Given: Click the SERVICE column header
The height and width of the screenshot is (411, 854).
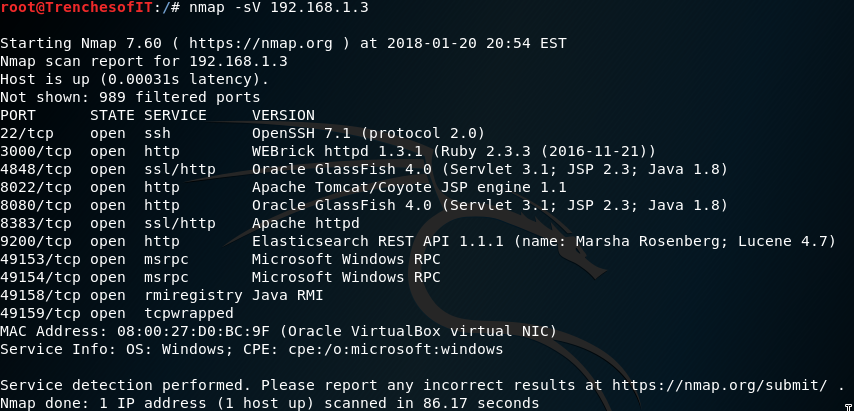Looking at the screenshot, I should (x=175, y=115).
